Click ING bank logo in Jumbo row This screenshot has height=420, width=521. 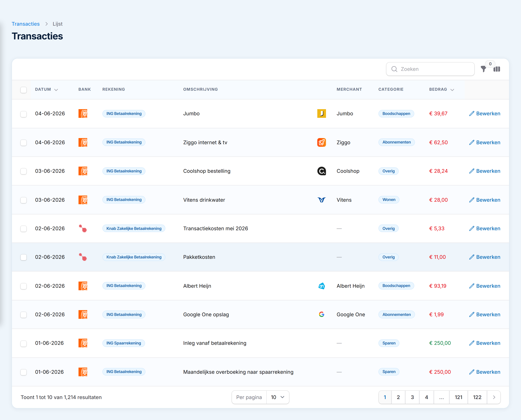click(83, 114)
